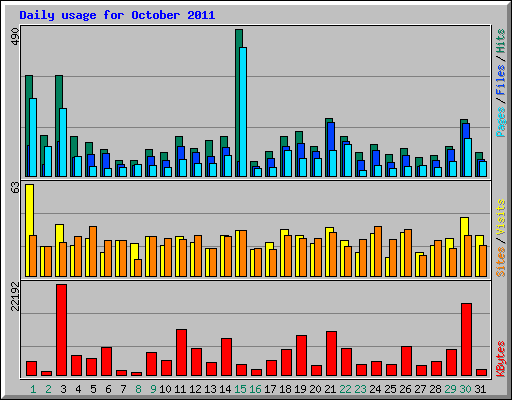Viewport: 512px width, 400px height.
Task: Click day 27 on the x-axis
Action: (x=420, y=389)
